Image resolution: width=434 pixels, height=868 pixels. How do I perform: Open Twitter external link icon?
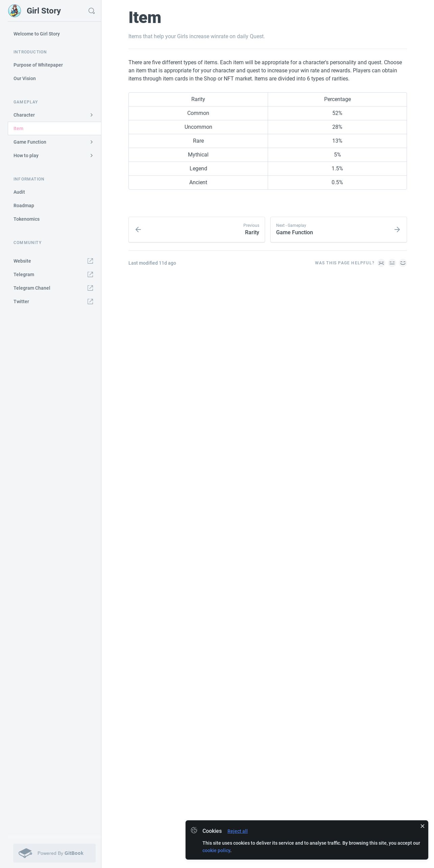[x=90, y=302]
